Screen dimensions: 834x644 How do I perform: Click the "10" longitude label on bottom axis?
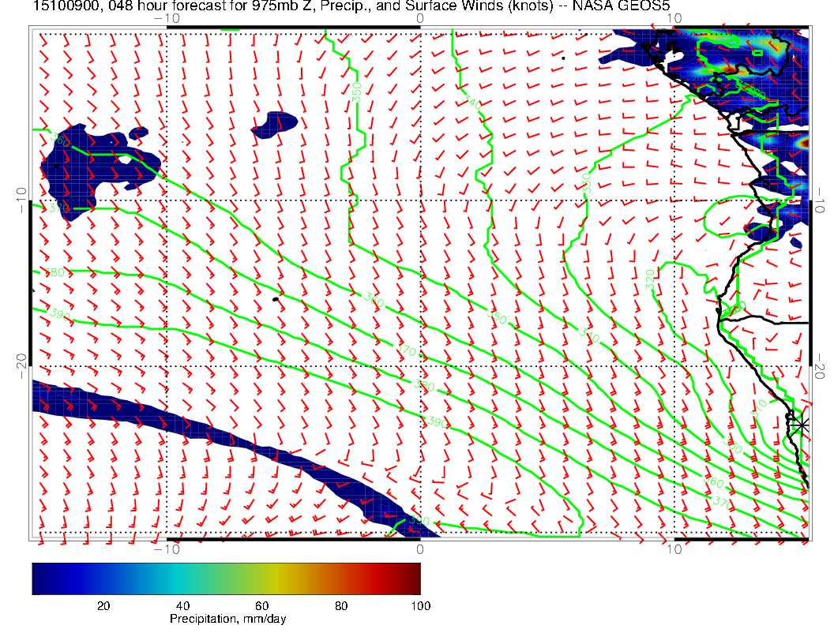click(x=674, y=549)
